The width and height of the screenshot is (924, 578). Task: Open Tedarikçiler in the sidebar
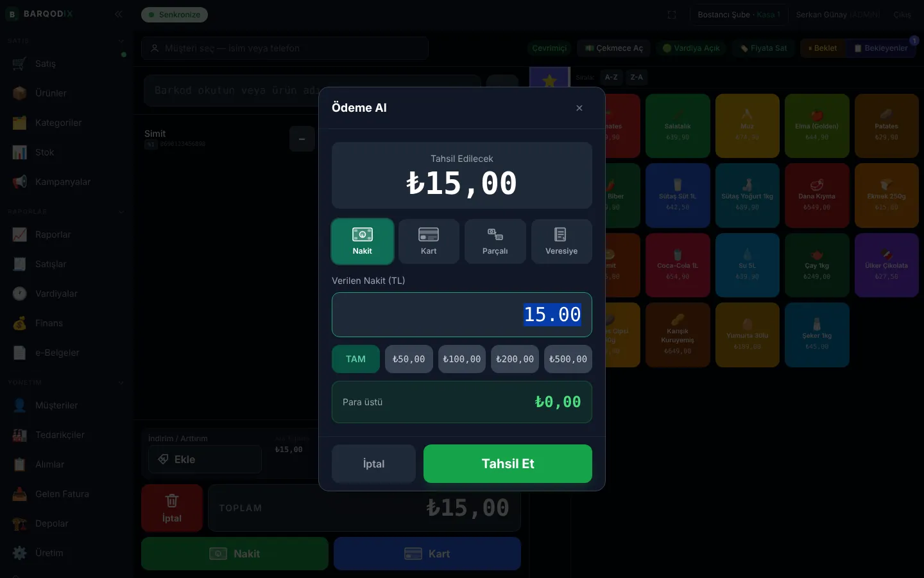pos(67,435)
